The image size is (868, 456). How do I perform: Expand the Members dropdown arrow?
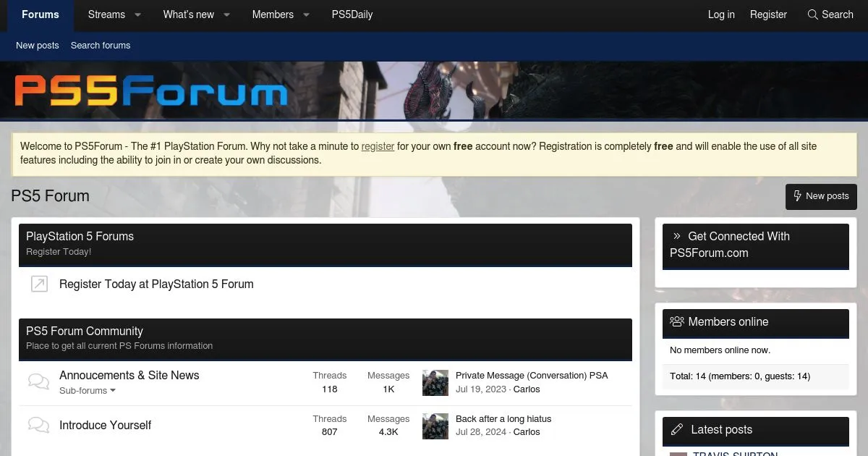point(305,14)
